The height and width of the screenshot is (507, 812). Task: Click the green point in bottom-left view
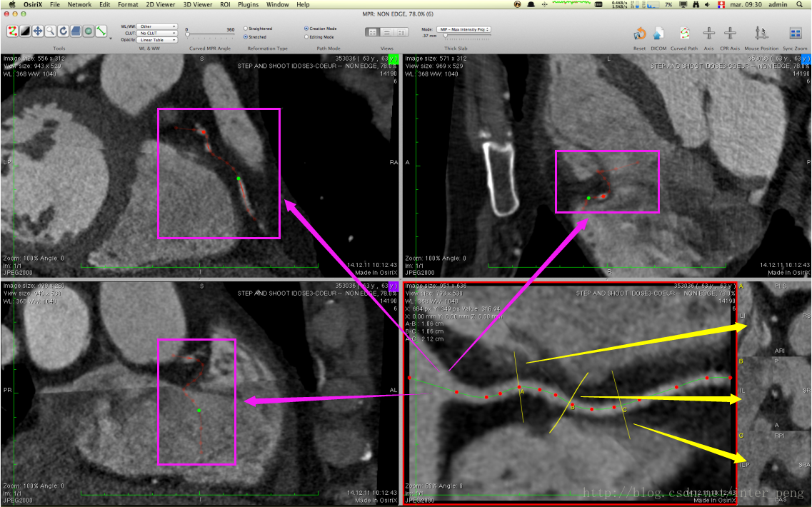[199, 410]
